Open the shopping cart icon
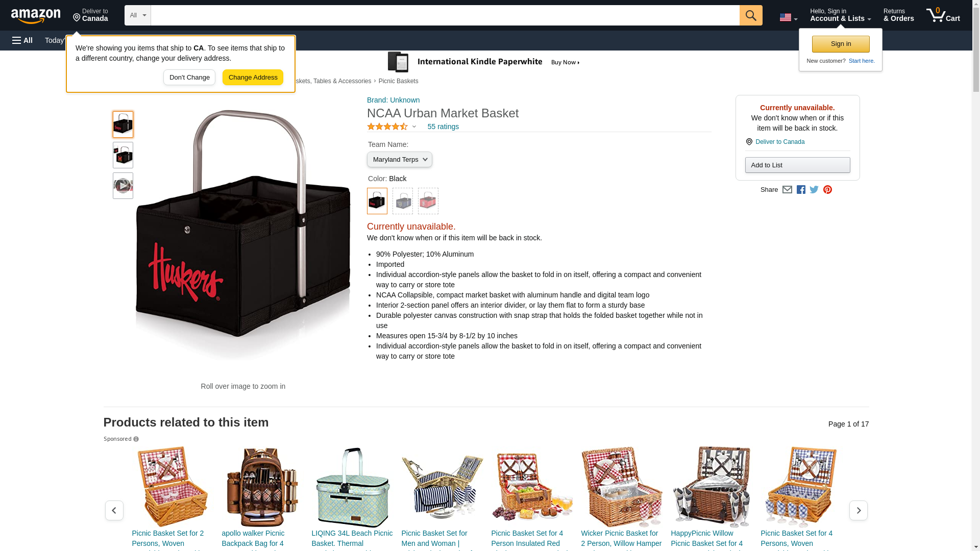980x551 pixels. 943,15
